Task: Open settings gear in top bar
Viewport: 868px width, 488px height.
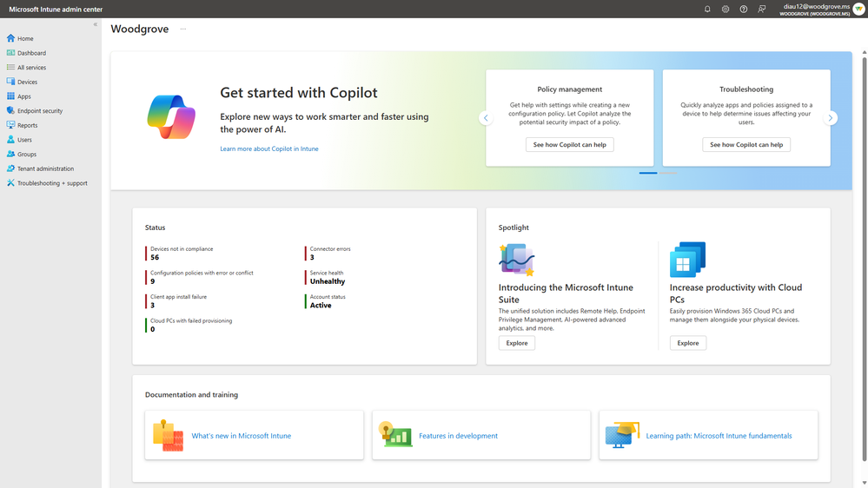Action: coord(726,9)
